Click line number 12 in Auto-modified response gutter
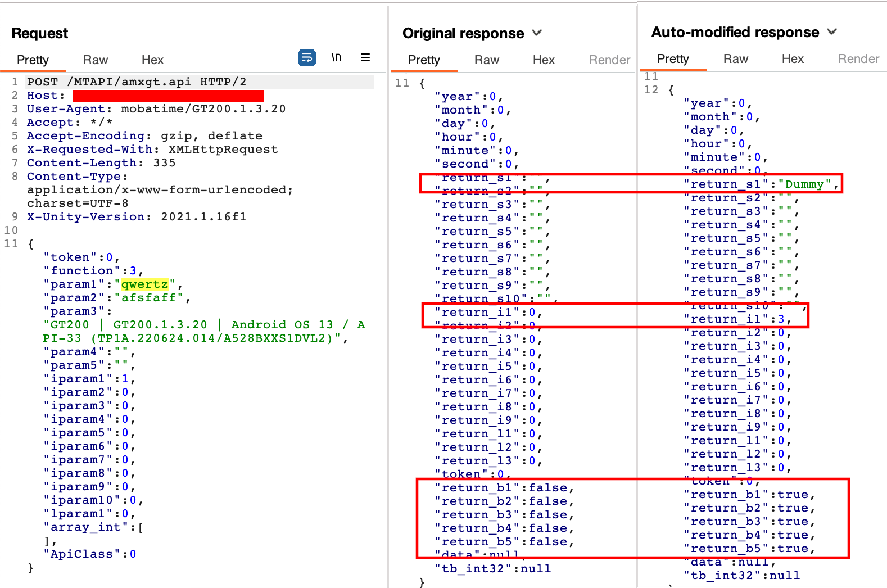This screenshot has height=588, width=887. (x=651, y=89)
